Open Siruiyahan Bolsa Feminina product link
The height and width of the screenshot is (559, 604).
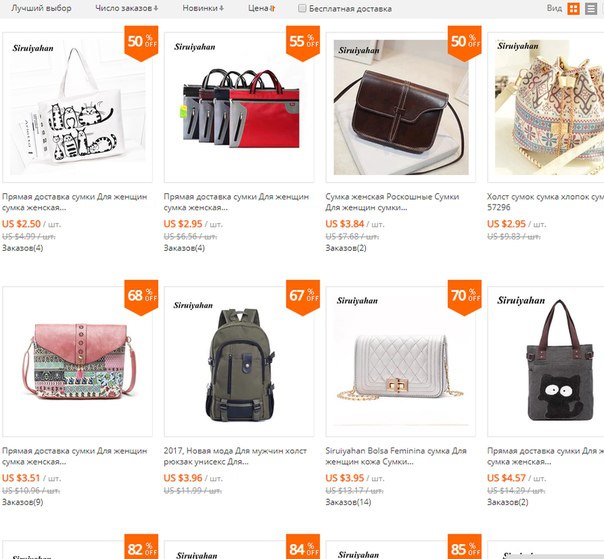tap(396, 456)
